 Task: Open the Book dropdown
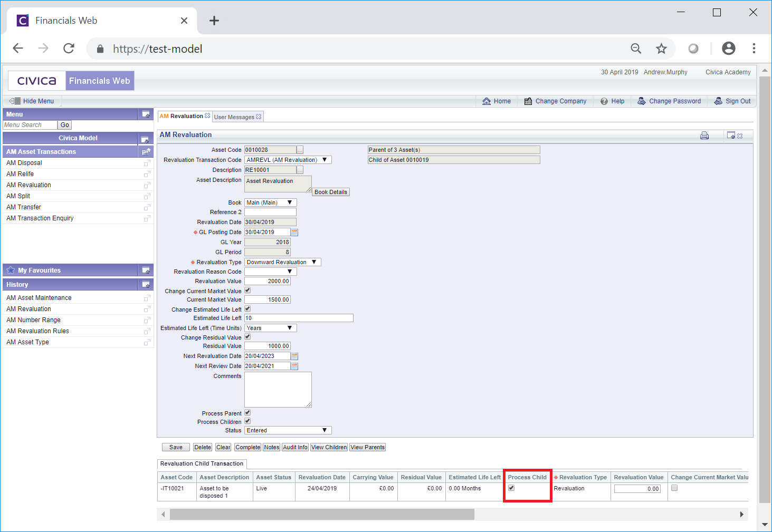pyautogui.click(x=271, y=202)
